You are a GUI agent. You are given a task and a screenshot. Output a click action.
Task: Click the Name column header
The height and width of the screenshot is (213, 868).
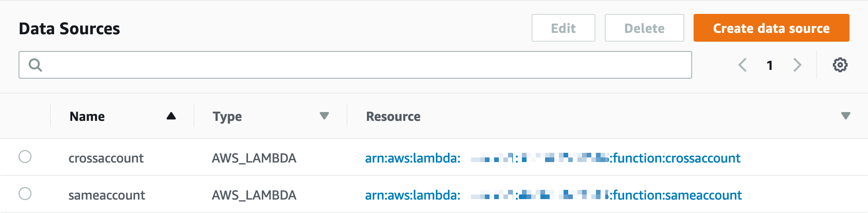[87, 117]
